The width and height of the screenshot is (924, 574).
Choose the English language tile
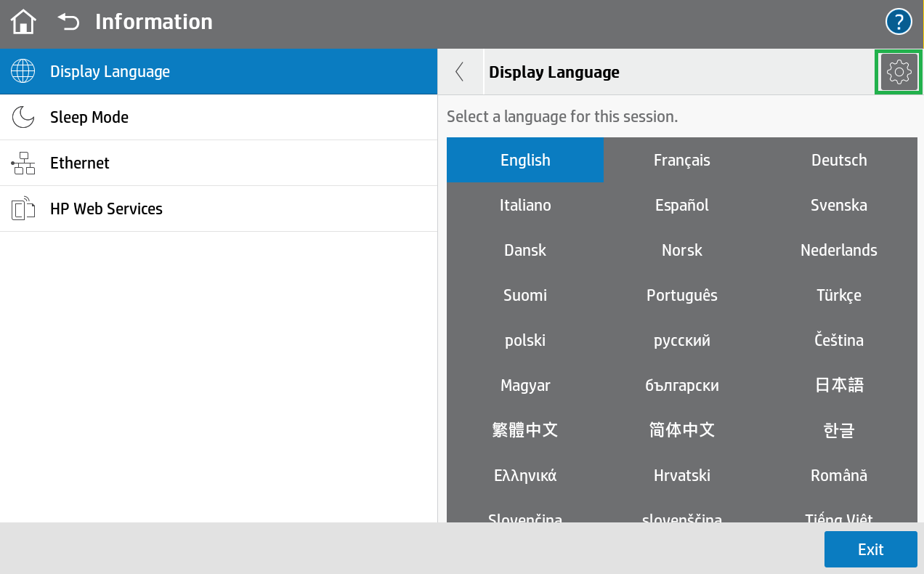pos(524,160)
